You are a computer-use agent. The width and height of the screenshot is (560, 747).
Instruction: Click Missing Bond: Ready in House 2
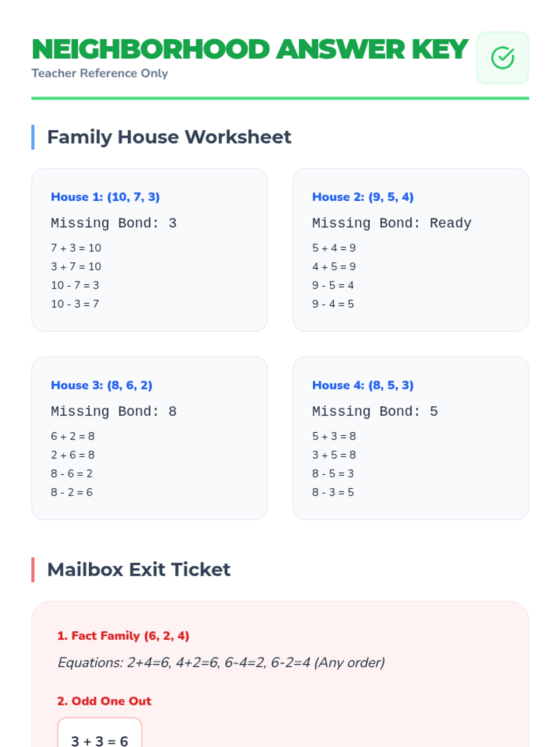click(392, 223)
